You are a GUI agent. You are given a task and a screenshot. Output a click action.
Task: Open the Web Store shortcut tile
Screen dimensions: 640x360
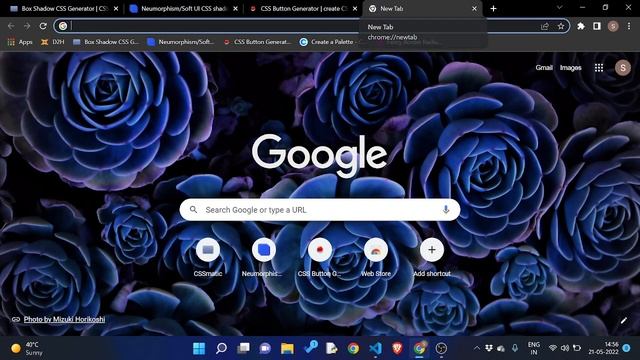coord(376,257)
